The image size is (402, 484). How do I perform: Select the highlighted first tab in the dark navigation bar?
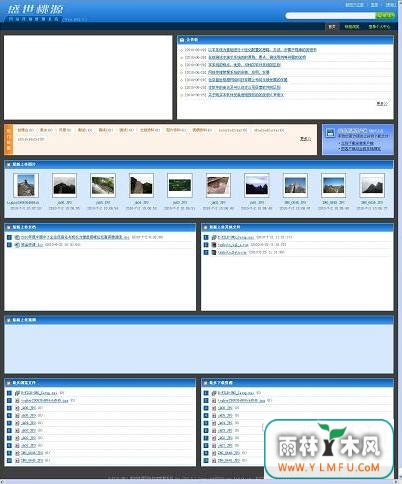pyautogui.click(x=332, y=27)
